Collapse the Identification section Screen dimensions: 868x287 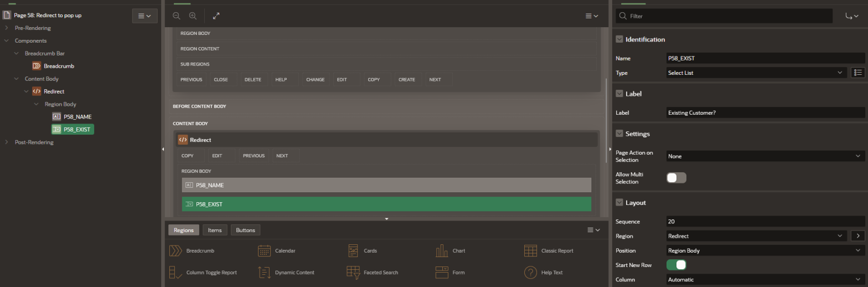(619, 39)
